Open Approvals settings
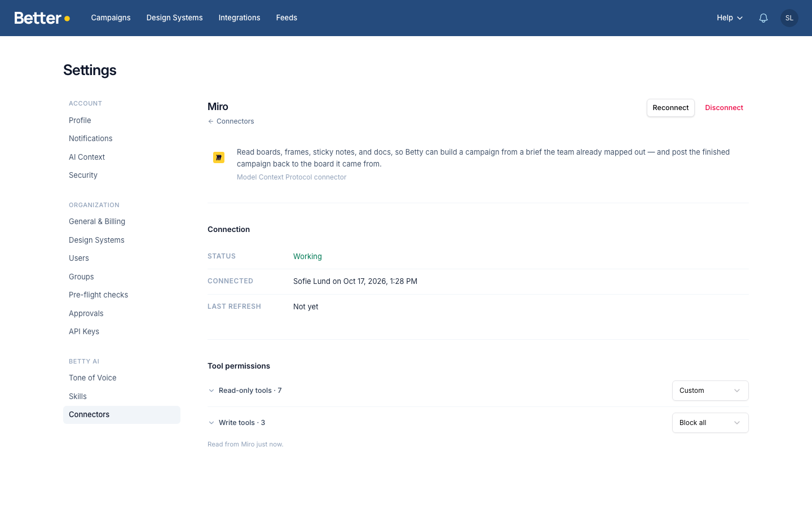This screenshot has width=812, height=508. pyautogui.click(x=122, y=314)
